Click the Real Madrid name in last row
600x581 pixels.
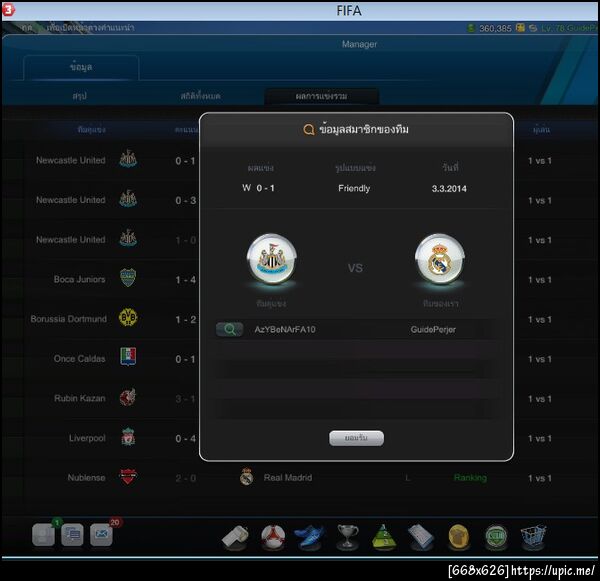click(x=288, y=478)
